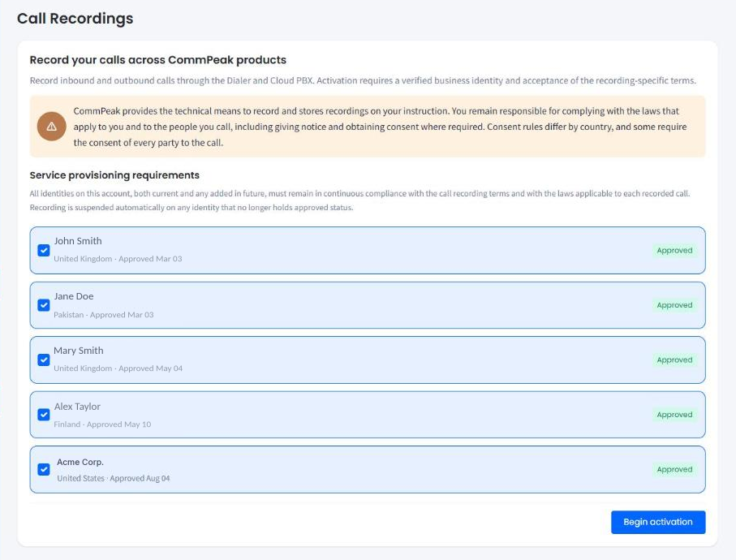Click the Call Recordings page title

(75, 19)
